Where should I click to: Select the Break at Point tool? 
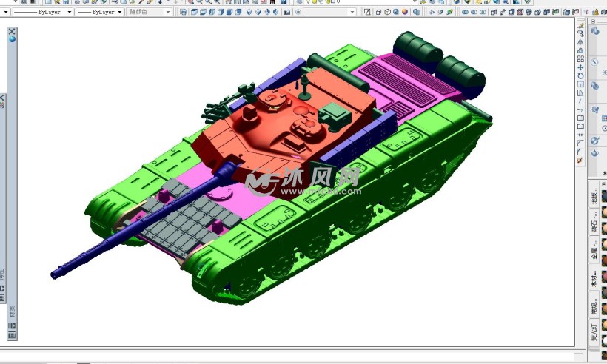pyautogui.click(x=580, y=118)
